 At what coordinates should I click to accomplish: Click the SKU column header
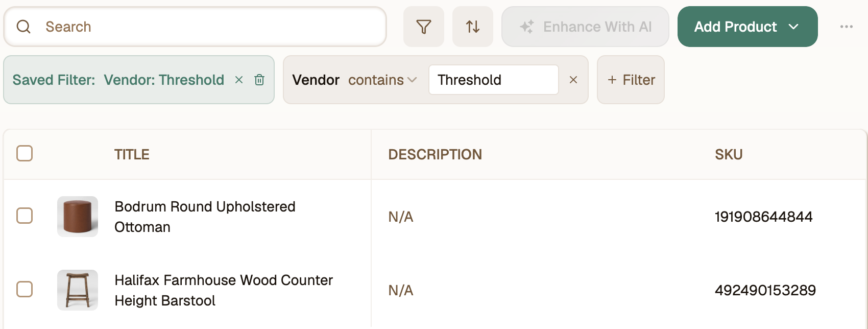click(729, 154)
